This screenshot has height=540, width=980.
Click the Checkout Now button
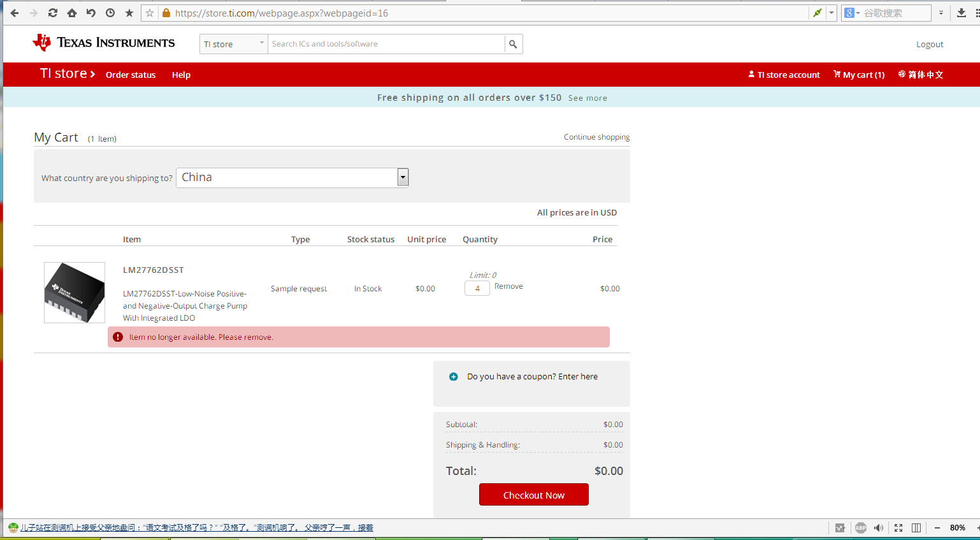[x=534, y=495]
